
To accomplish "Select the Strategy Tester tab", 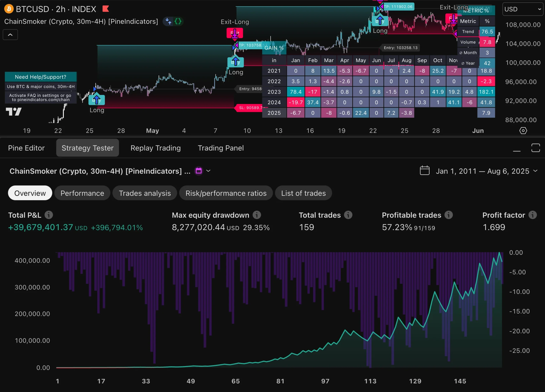I will (x=87, y=148).
